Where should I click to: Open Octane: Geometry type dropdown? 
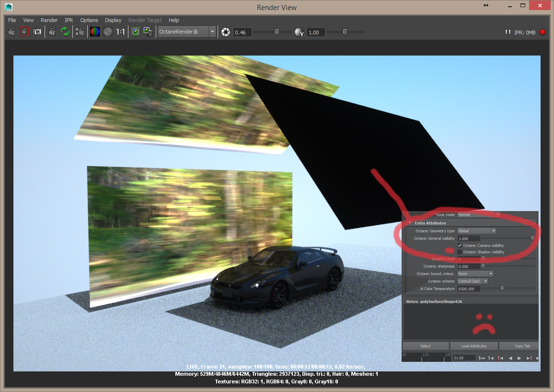click(477, 231)
